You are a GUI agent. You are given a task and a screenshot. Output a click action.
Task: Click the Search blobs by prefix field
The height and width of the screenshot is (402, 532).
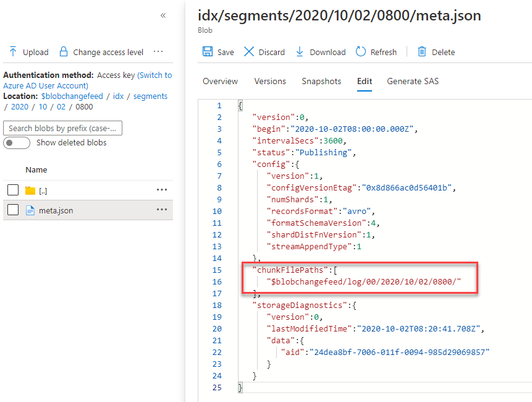(63, 128)
